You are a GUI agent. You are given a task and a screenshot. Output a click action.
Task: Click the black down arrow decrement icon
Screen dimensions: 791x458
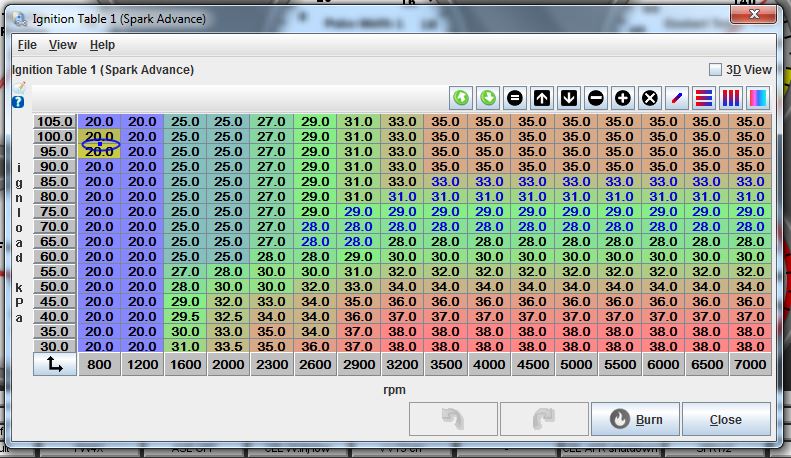pyautogui.click(x=569, y=98)
